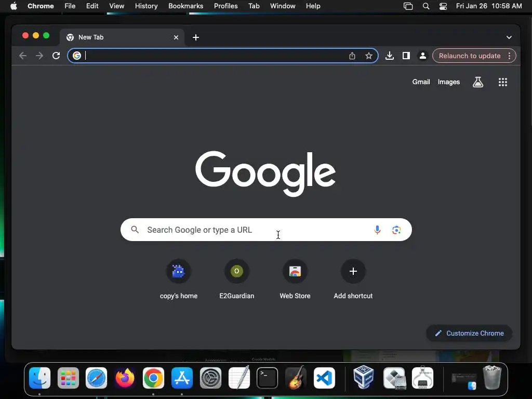Launch Safari from the Dock
This screenshot has height=399, width=532.
pos(96,378)
